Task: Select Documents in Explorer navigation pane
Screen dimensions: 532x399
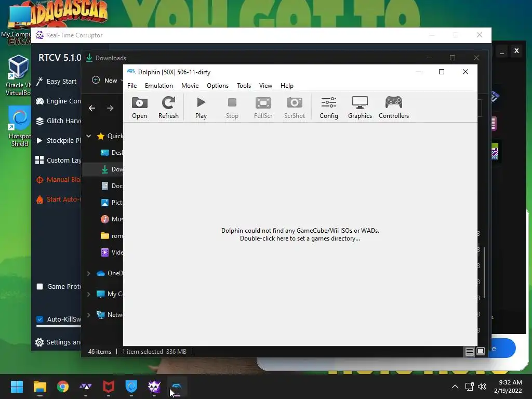Action: [112, 186]
